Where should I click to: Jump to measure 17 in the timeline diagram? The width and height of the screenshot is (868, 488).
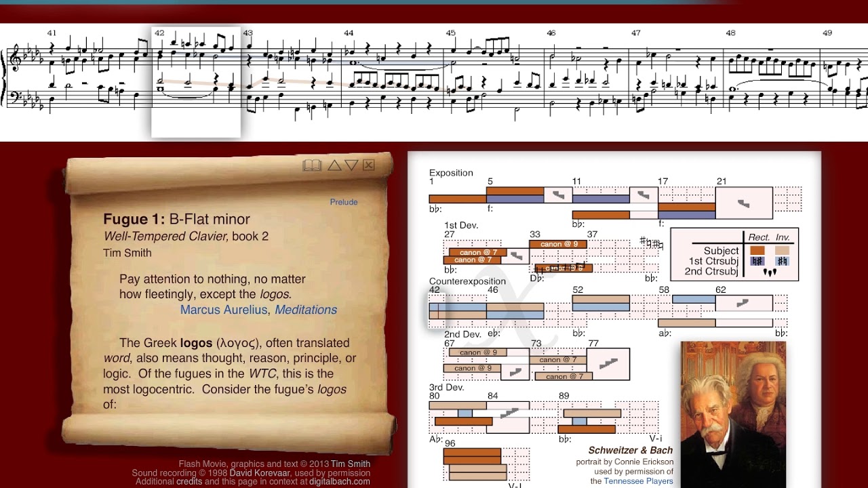coord(663,182)
